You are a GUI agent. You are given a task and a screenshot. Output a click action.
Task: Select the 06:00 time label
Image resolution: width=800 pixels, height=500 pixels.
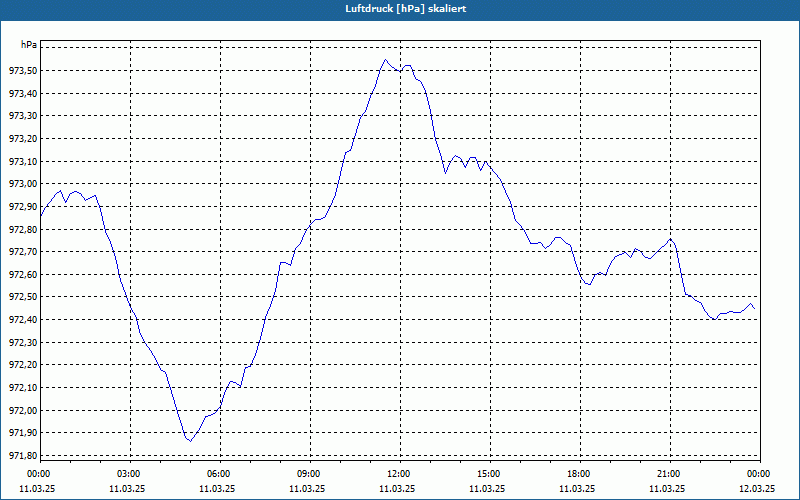pos(218,474)
